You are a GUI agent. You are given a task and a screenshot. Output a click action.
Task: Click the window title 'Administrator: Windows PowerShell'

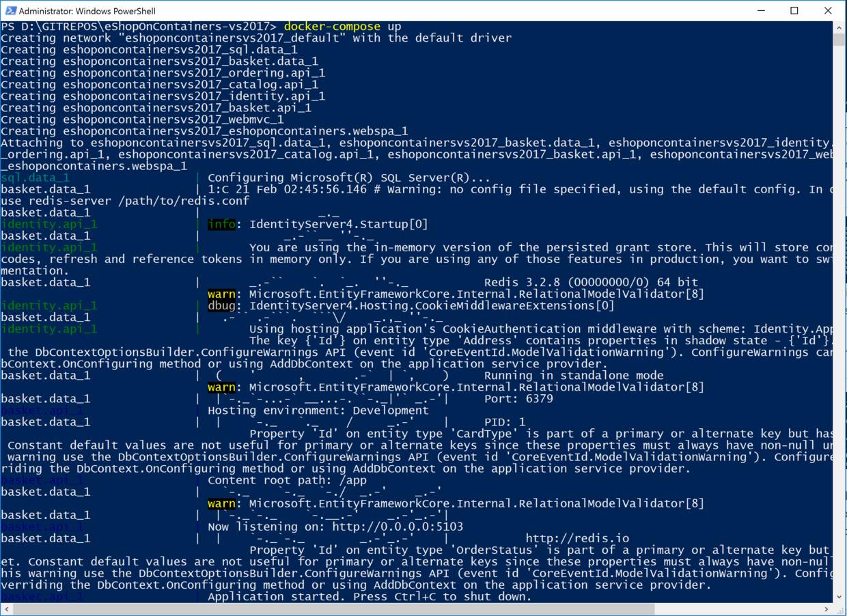87,11
